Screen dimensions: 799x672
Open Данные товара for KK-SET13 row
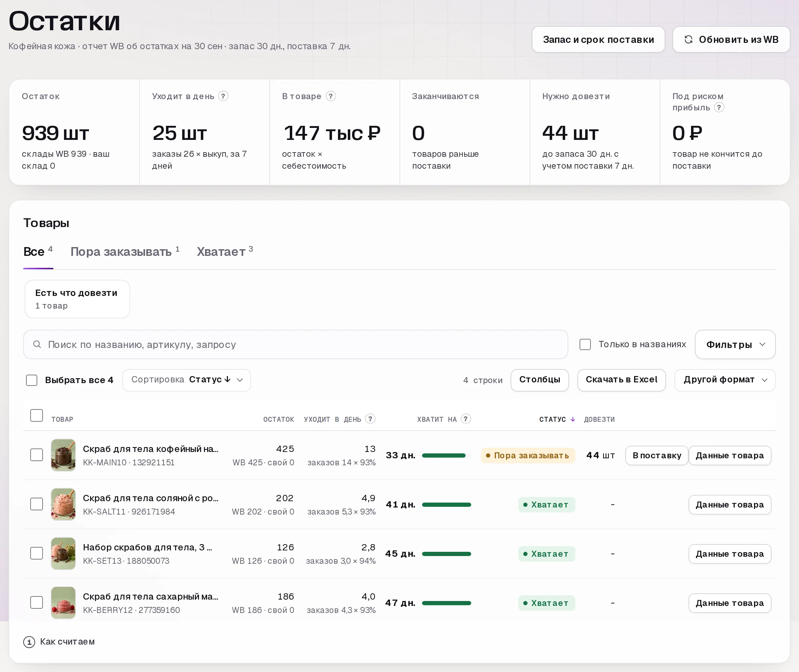pyautogui.click(x=730, y=554)
